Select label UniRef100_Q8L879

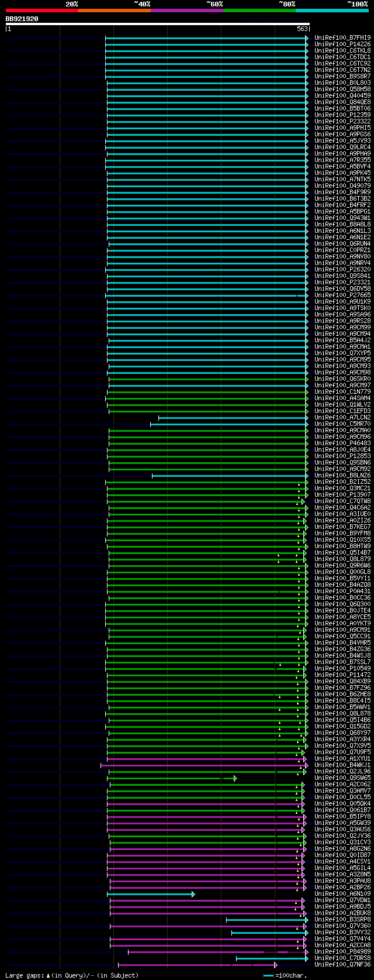point(342,559)
